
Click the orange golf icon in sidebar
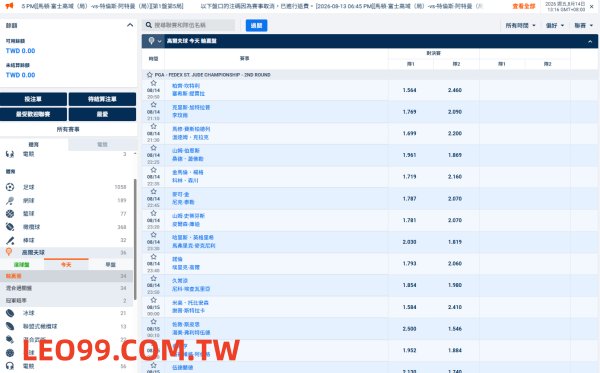click(9, 252)
